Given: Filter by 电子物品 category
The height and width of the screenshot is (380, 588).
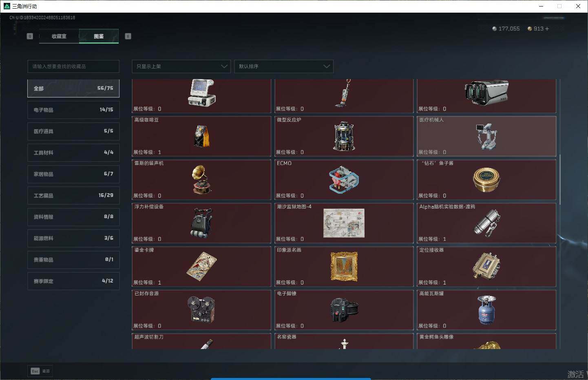Looking at the screenshot, I should tap(73, 110).
